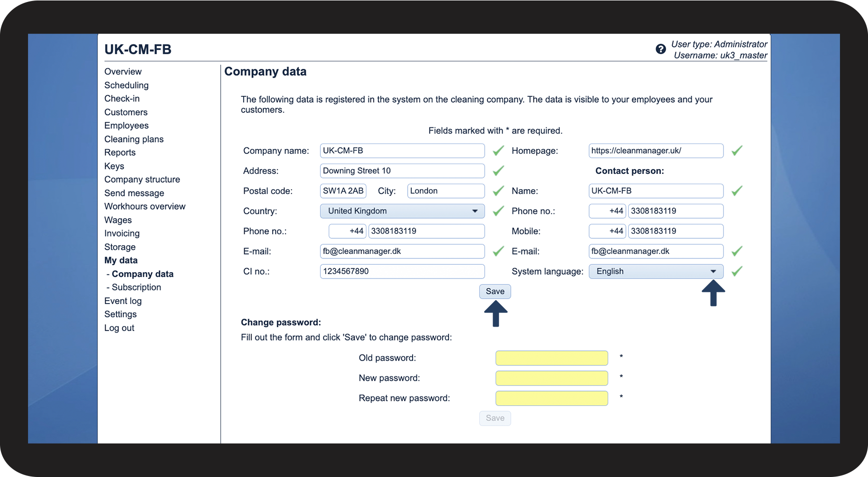Click green checkmark beside System language
868x477 pixels.
736,271
